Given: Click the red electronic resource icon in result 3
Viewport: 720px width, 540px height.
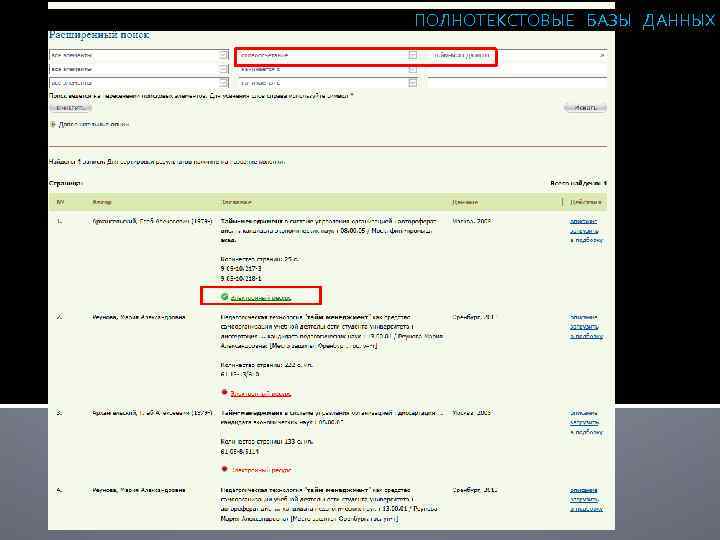Looking at the screenshot, I should coord(225,469).
